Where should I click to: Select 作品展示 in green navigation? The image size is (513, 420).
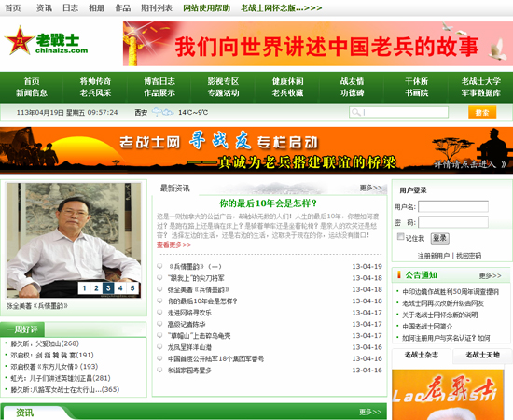159,93
